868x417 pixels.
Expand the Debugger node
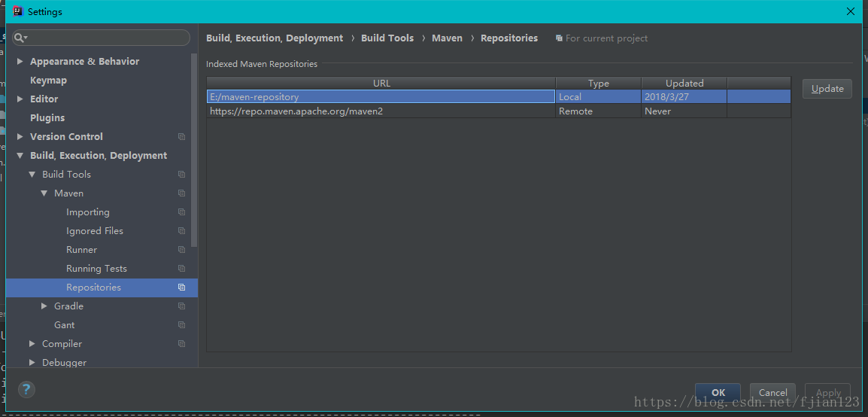coord(32,363)
